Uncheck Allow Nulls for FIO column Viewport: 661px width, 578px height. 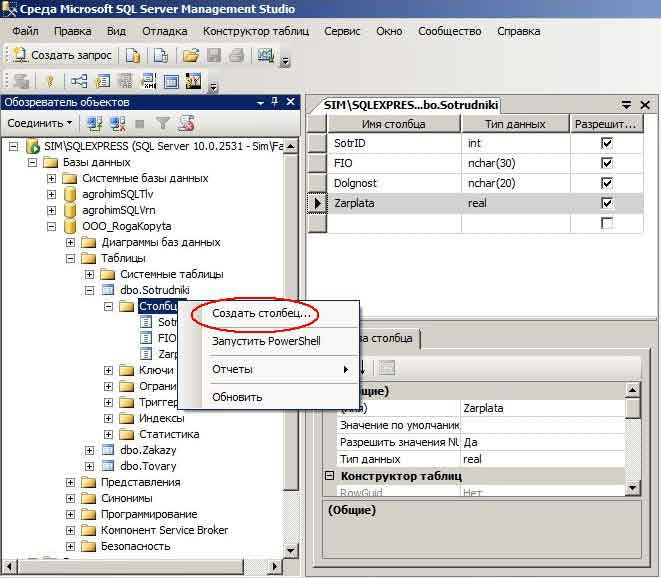pos(607,163)
